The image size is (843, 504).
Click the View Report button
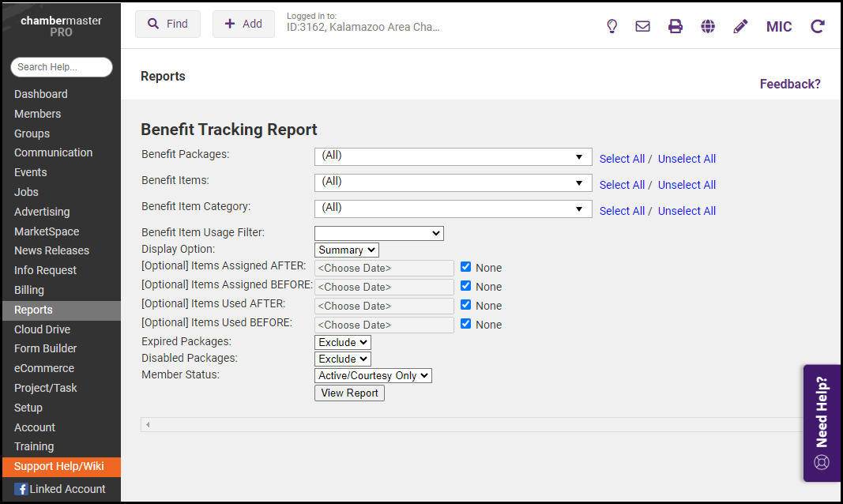click(349, 393)
